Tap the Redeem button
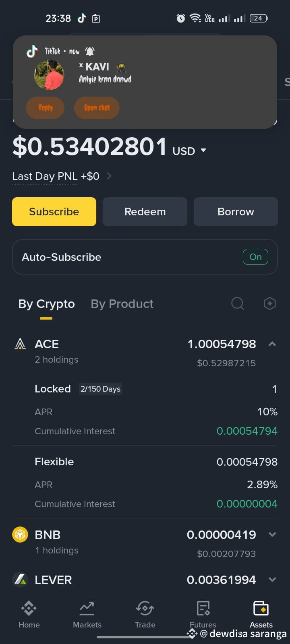Screen dimensions: 290x644 tap(145, 212)
